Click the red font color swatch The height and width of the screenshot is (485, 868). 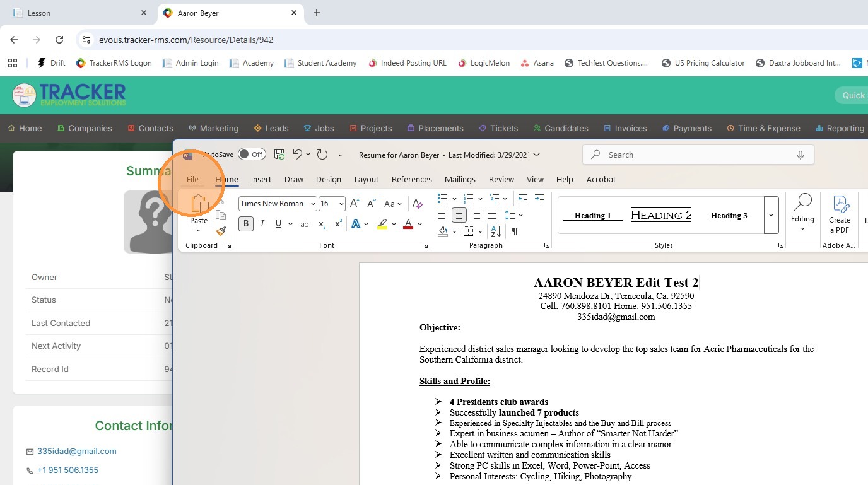tap(408, 224)
